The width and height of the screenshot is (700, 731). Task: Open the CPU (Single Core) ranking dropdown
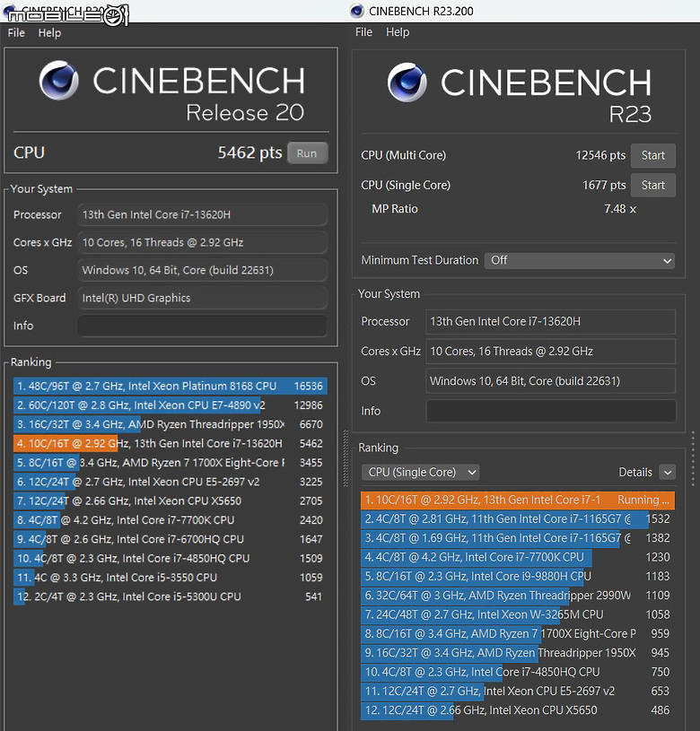click(420, 473)
